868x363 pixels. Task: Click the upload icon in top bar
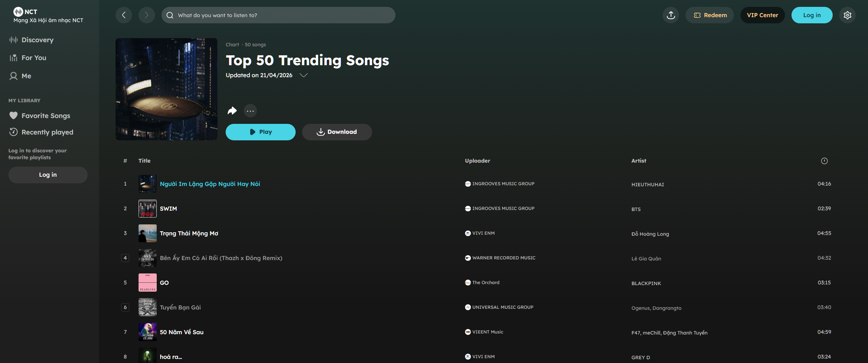pyautogui.click(x=671, y=15)
